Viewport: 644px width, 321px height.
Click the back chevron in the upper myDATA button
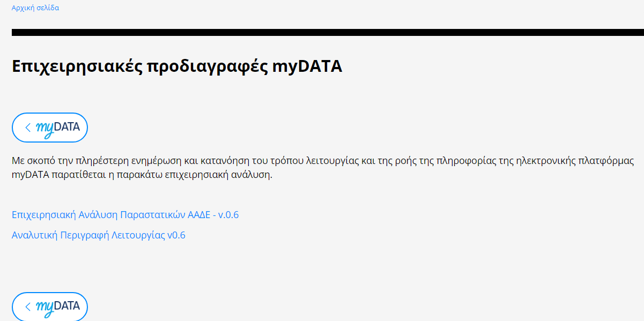28,128
